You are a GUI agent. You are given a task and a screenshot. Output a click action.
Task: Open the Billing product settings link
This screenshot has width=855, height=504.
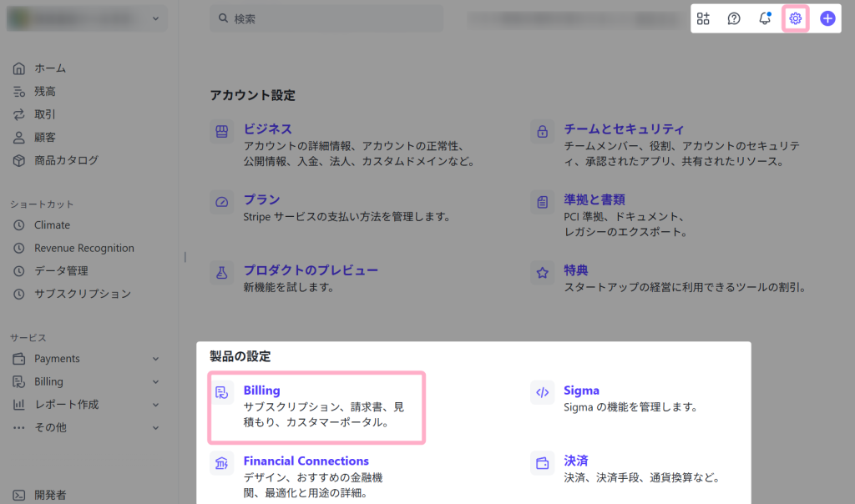point(261,391)
